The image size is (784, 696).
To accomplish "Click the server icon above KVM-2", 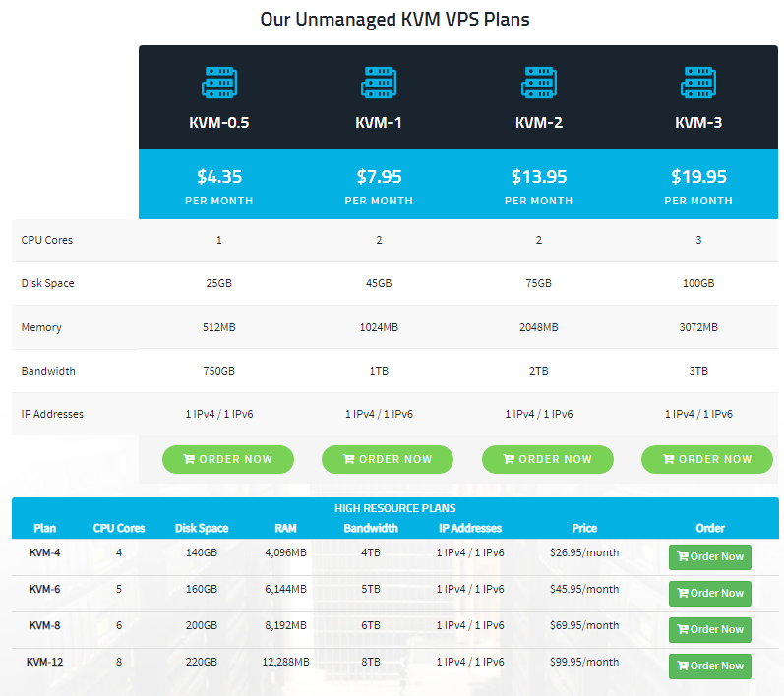I will tap(538, 83).
